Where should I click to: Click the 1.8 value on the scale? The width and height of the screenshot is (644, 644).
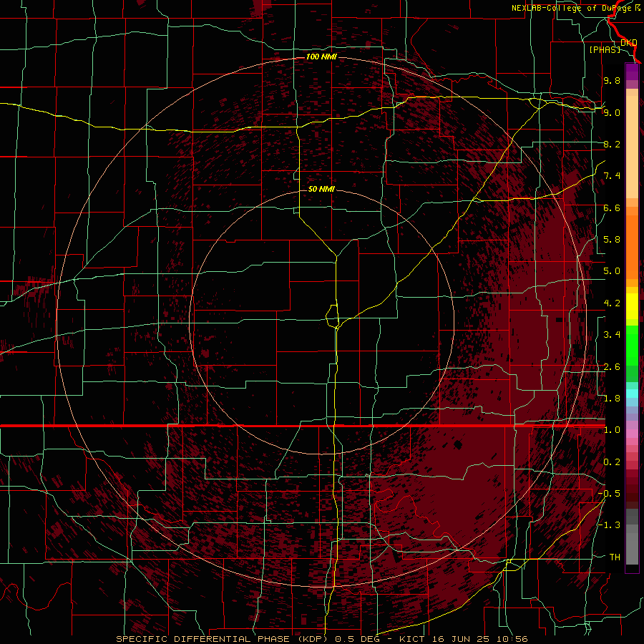(612, 399)
